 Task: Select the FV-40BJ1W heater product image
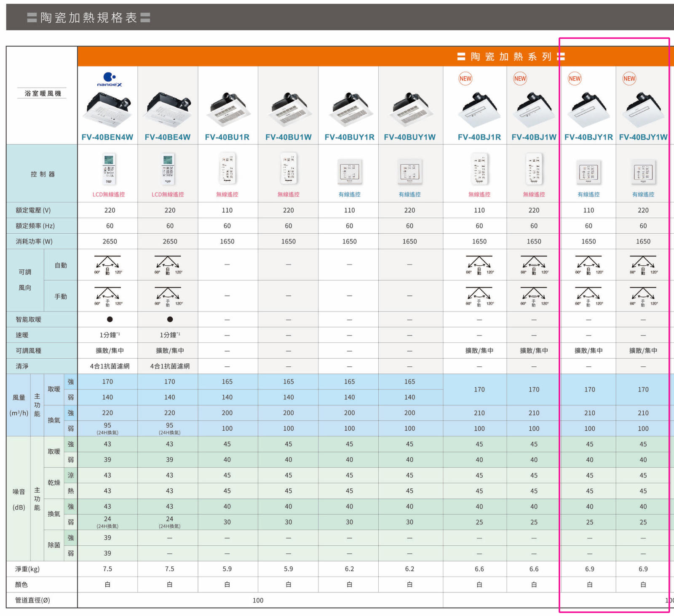point(534,109)
